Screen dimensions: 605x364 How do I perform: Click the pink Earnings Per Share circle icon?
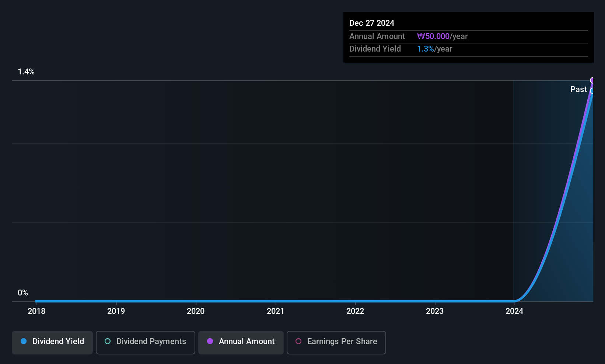[299, 342]
